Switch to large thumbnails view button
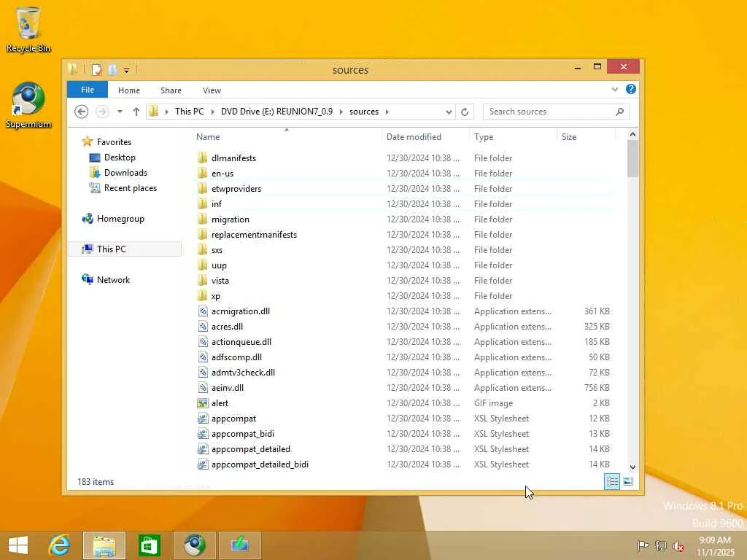 [x=628, y=481]
